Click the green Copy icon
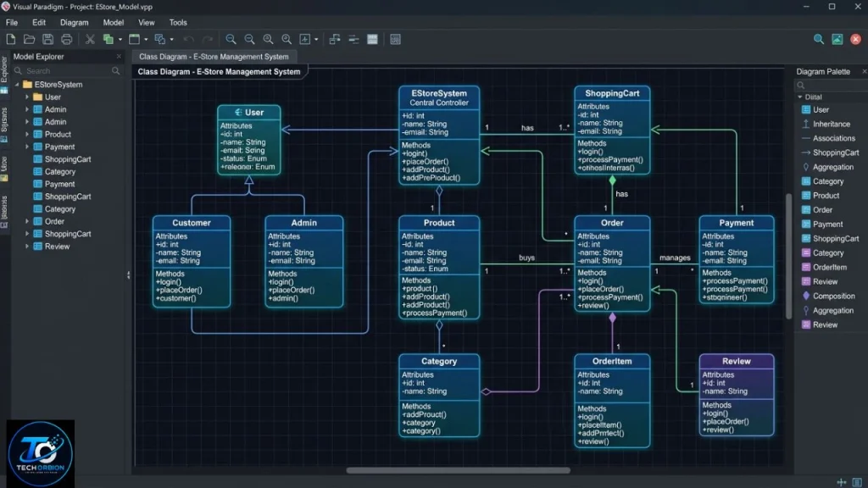 (x=108, y=39)
